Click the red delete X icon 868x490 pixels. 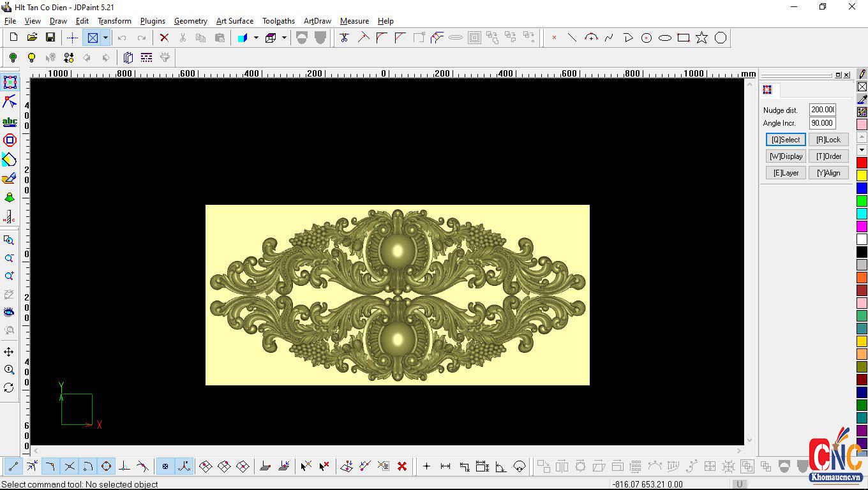pos(164,38)
